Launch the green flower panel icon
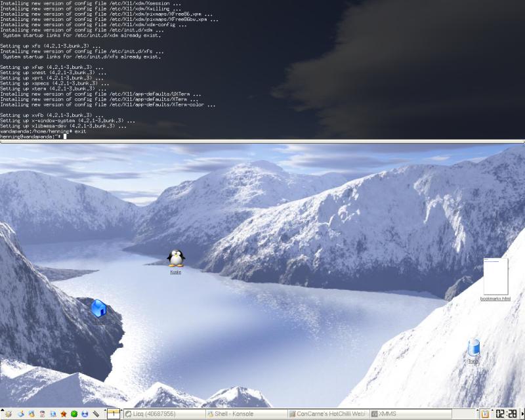Viewport: 525px width, 420px height. click(x=74, y=414)
